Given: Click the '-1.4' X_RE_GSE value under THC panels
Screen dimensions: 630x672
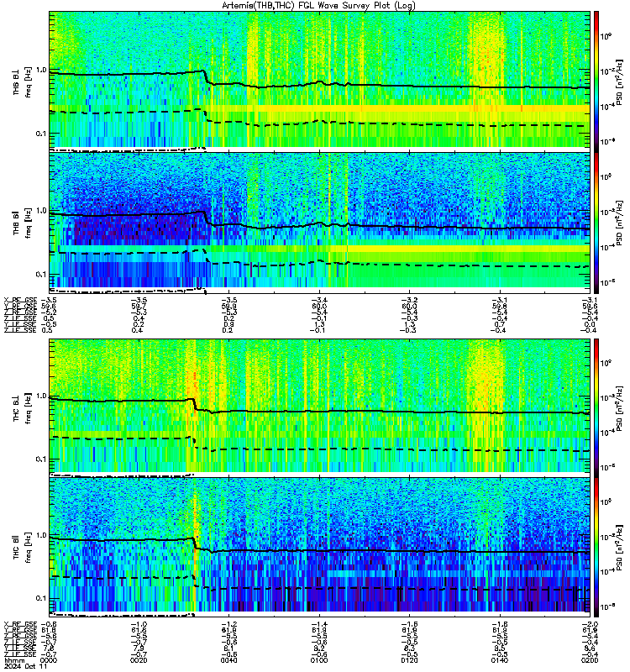Looking at the screenshot, I should click(319, 624).
